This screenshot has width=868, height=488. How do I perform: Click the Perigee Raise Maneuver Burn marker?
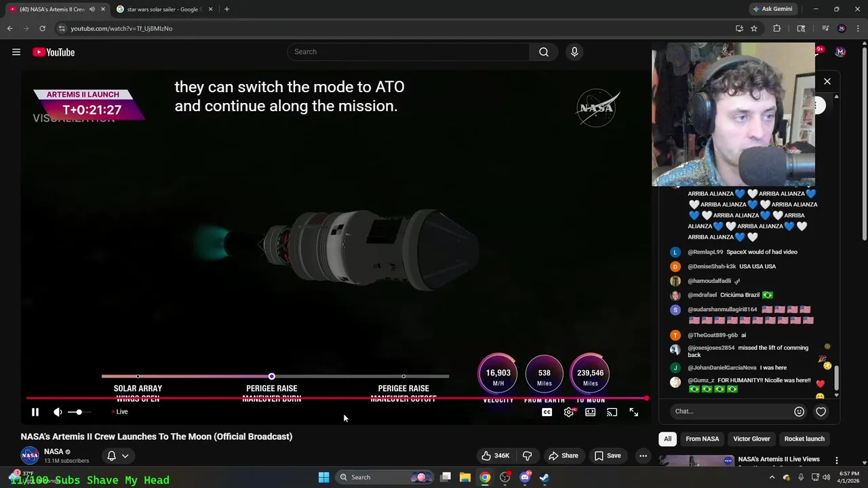[272, 377]
